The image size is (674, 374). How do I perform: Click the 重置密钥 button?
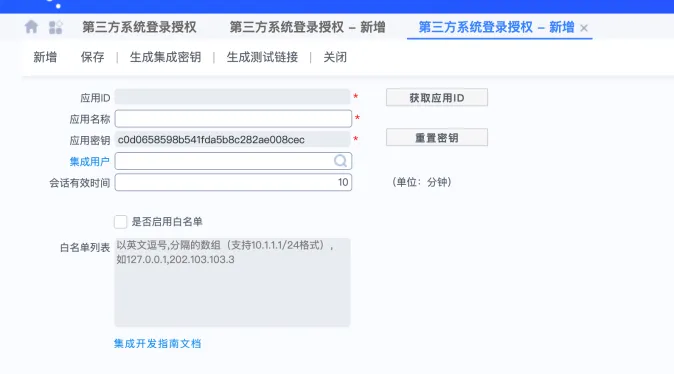click(437, 138)
